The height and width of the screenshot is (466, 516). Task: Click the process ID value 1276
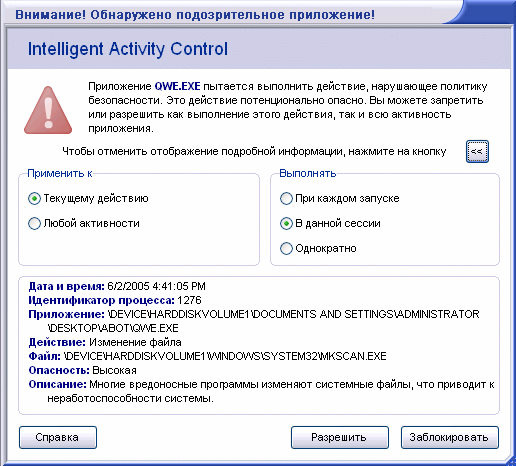(189, 300)
